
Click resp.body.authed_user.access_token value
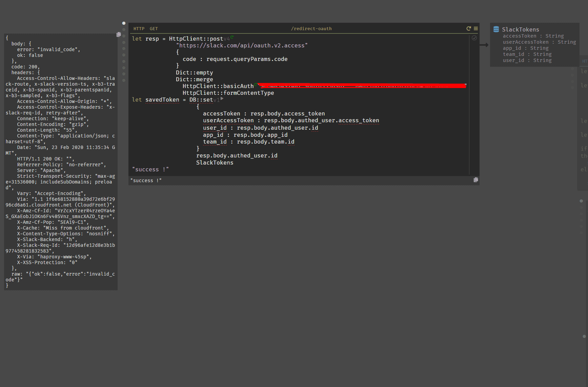322,120
